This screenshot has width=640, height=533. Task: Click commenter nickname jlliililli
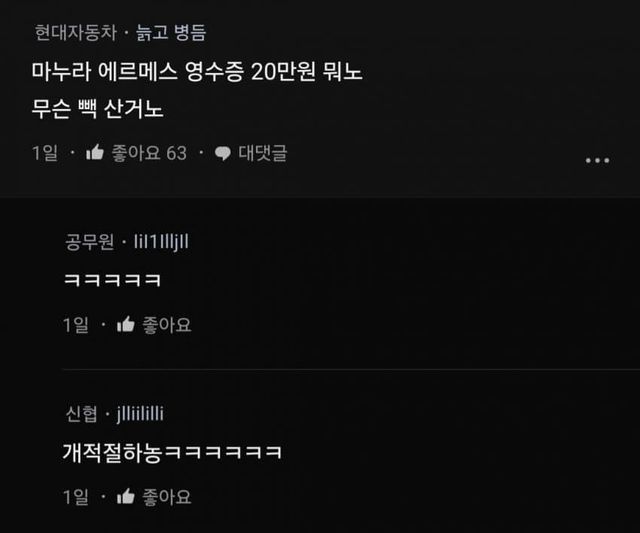pyautogui.click(x=140, y=414)
